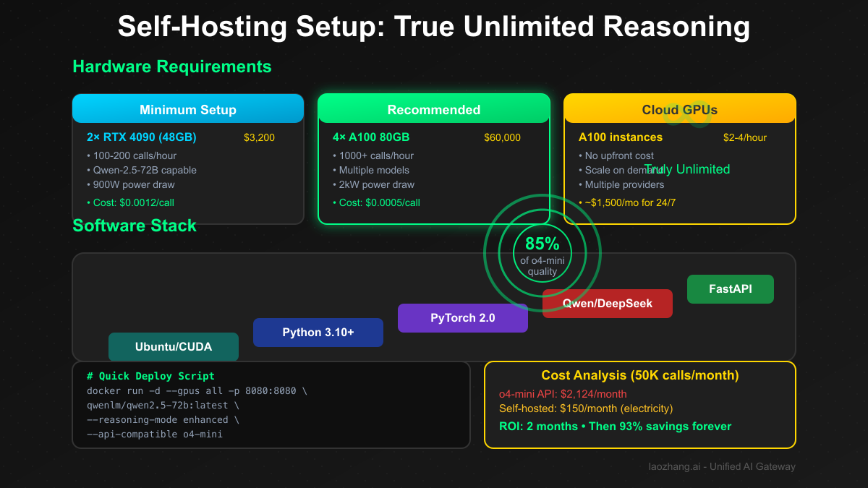The width and height of the screenshot is (868, 488).
Task: Click the Truly Unlimited badge
Action: [x=687, y=169]
